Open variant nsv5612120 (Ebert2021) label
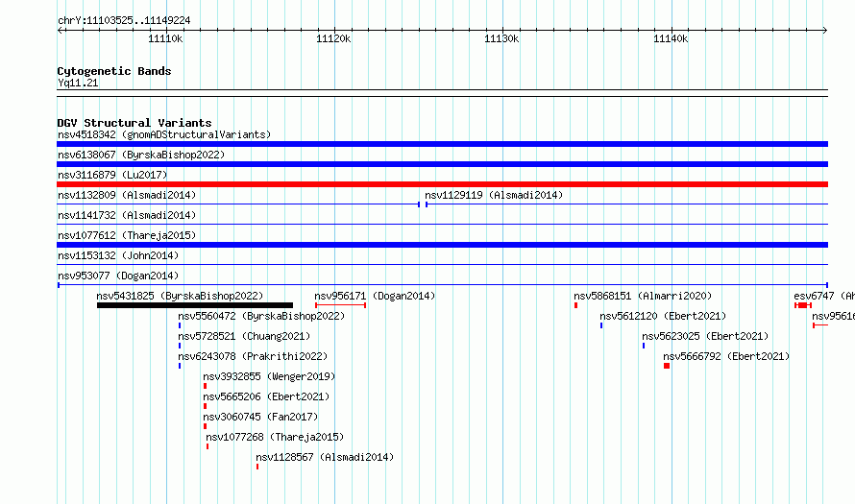This screenshot has height=504, width=855. (663, 316)
